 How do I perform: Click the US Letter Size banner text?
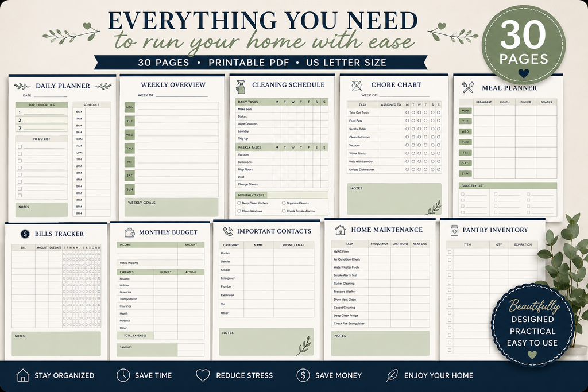pos(346,63)
